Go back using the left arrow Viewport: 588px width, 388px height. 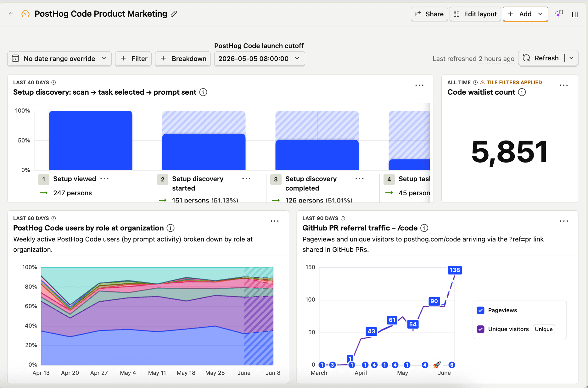coord(11,14)
